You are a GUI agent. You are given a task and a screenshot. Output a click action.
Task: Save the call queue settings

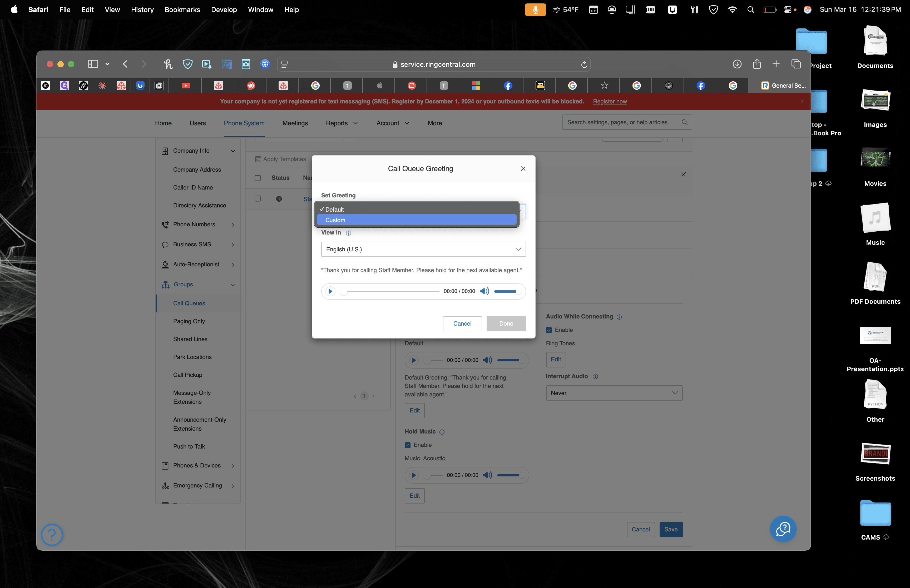671,529
